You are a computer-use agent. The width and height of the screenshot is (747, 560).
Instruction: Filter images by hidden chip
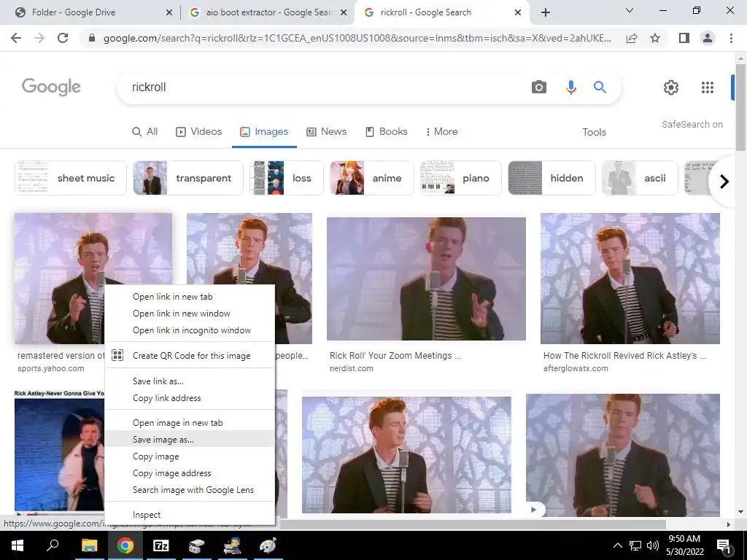(551, 178)
